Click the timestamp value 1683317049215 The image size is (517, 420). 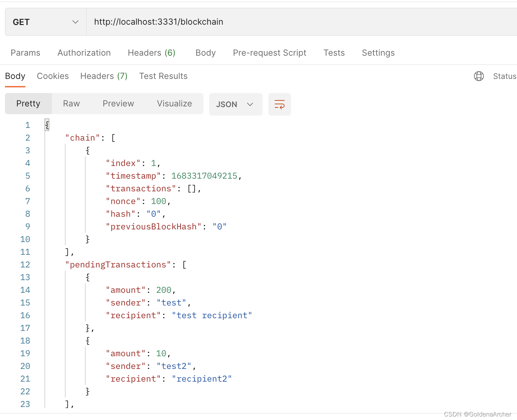click(204, 176)
